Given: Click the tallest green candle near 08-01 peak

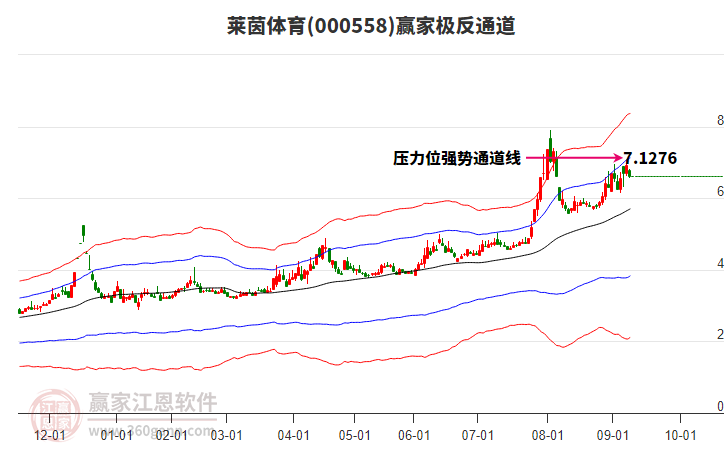Looking at the screenshot, I should pos(551,148).
